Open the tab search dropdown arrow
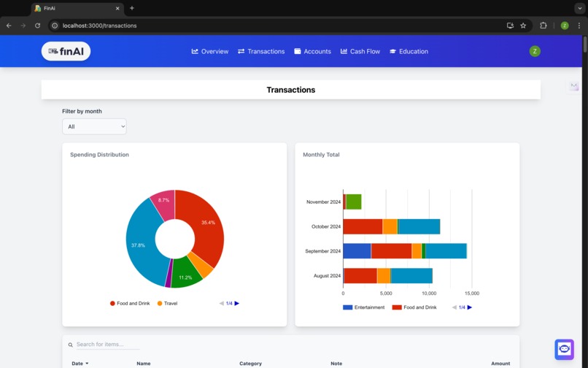 (x=580, y=8)
